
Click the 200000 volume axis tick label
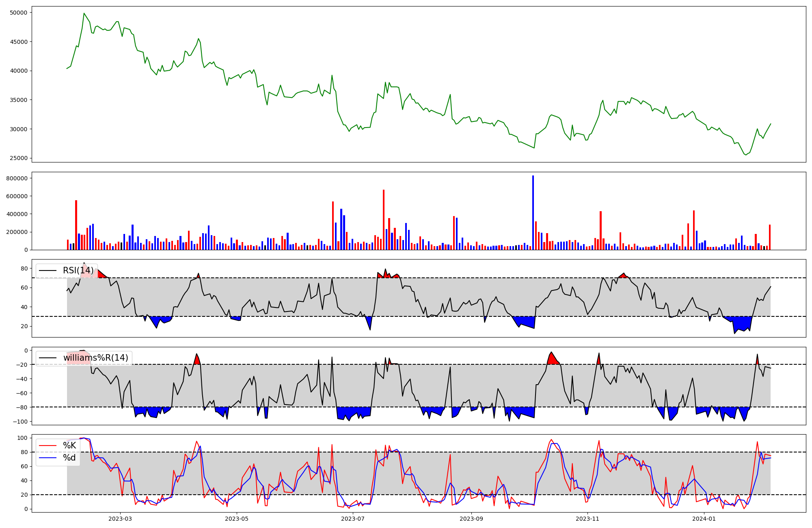[x=17, y=232]
